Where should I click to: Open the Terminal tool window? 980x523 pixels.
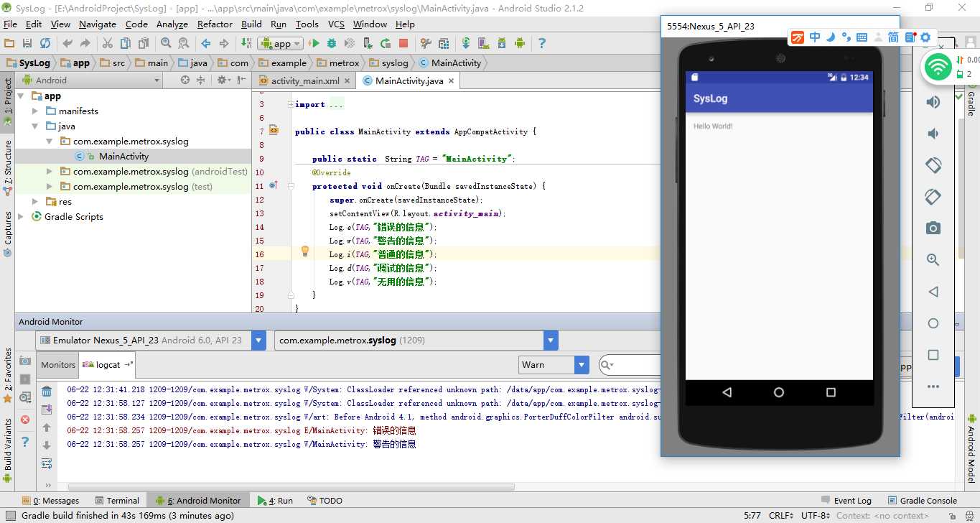click(117, 501)
